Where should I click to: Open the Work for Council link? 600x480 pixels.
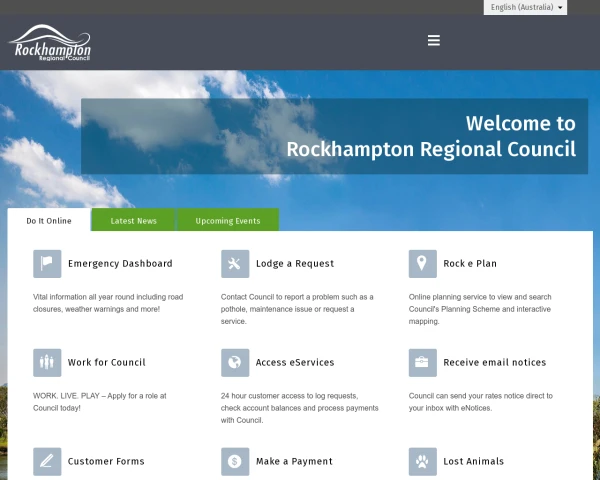(107, 362)
